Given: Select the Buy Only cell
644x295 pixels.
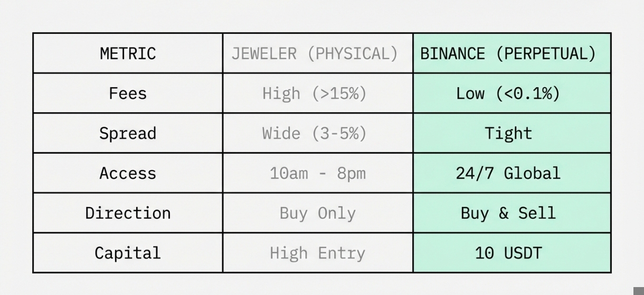Looking at the screenshot, I should coord(317,213).
